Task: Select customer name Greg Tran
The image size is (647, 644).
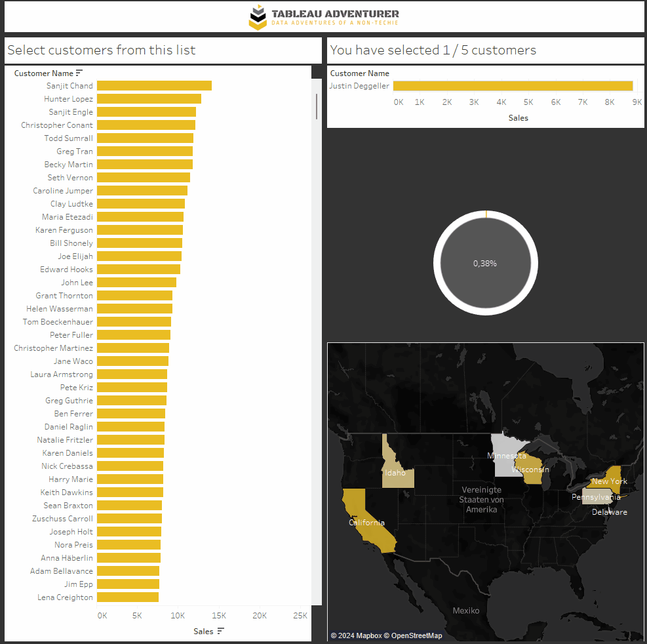Action: tap(74, 151)
